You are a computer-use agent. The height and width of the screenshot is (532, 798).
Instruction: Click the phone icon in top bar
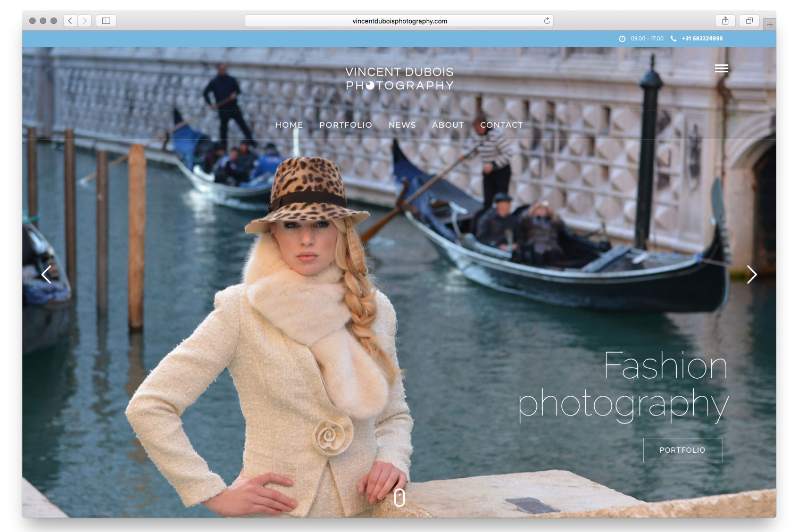674,38
